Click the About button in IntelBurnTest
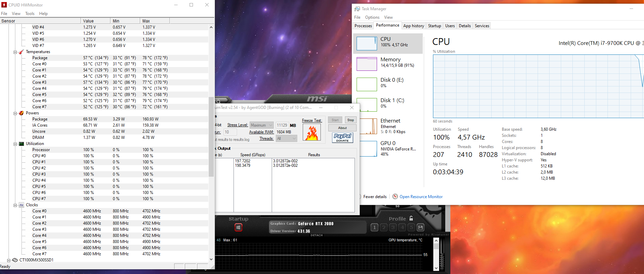This screenshot has height=274, width=644. pos(342,128)
